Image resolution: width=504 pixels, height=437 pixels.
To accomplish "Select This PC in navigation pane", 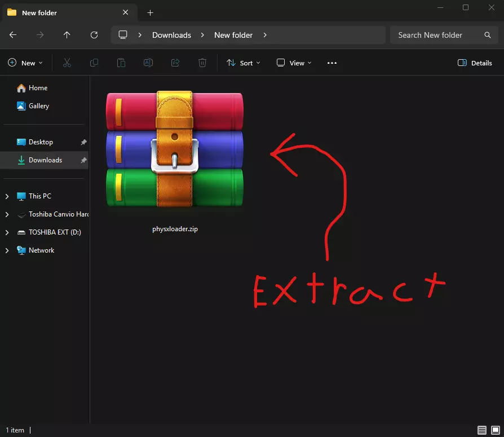I will (44, 196).
